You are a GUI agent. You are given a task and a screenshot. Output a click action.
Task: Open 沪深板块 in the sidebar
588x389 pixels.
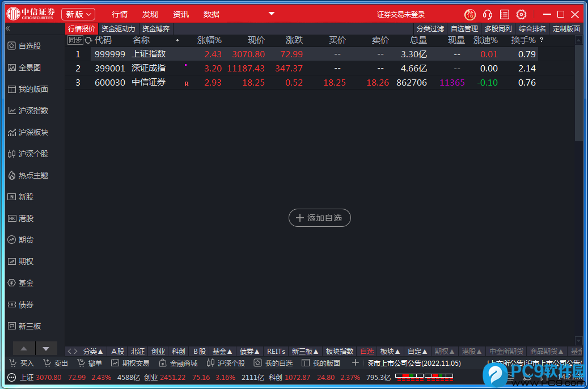pyautogui.click(x=28, y=132)
